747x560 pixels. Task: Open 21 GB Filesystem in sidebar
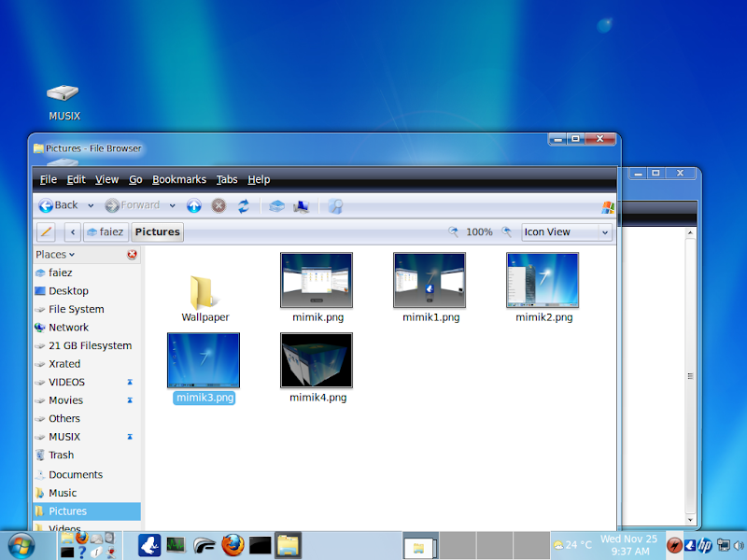[87, 345]
